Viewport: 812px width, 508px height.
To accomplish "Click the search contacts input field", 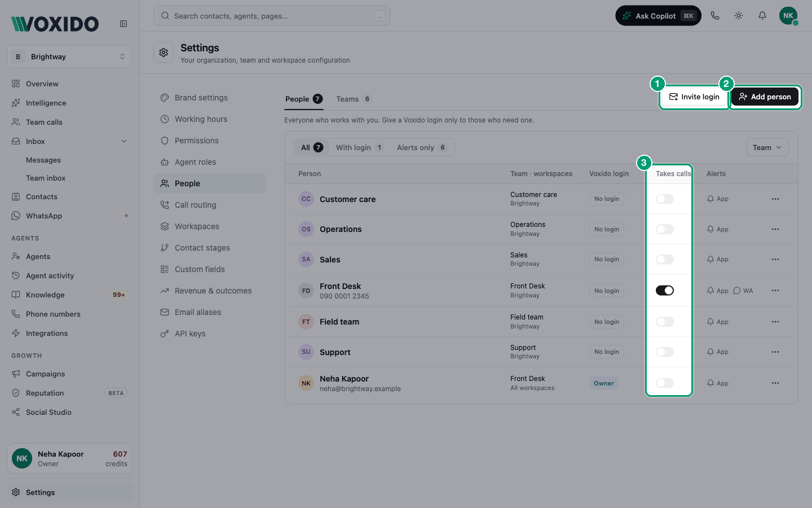I will point(272,16).
